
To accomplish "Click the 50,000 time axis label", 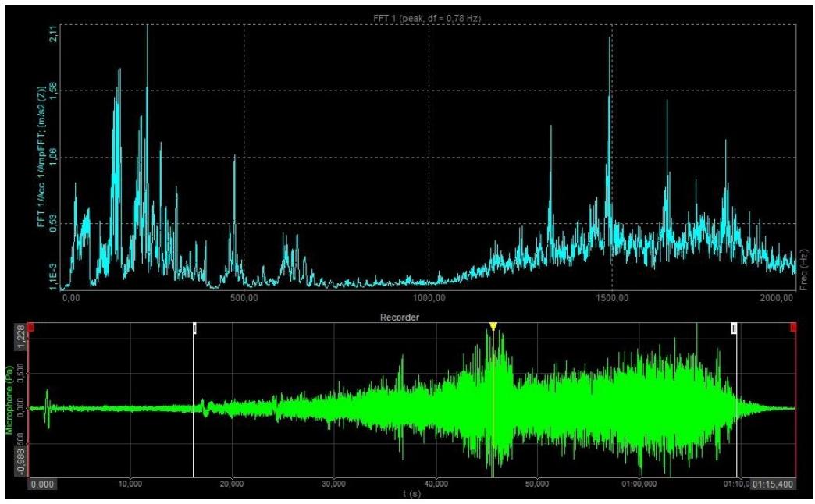I will [x=537, y=484].
